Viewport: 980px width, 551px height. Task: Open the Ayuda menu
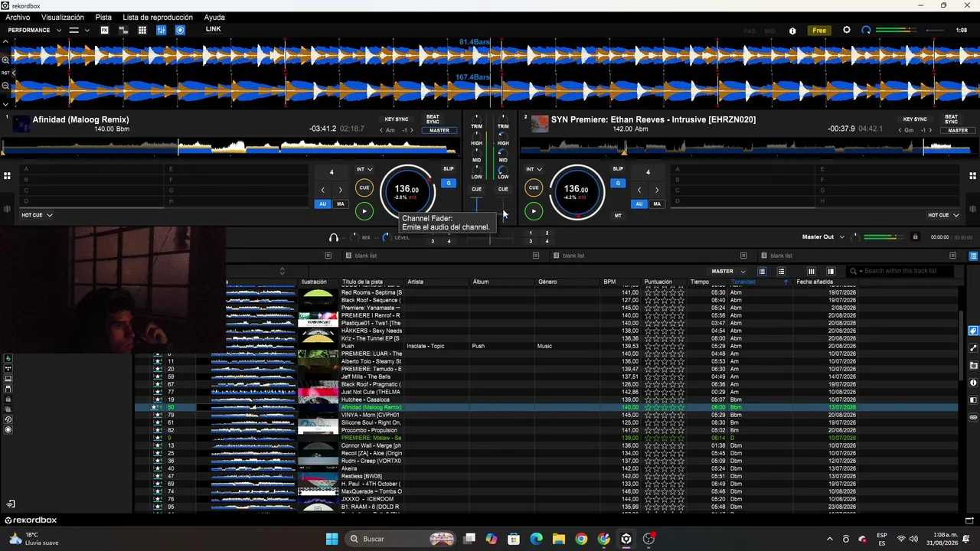(x=214, y=17)
